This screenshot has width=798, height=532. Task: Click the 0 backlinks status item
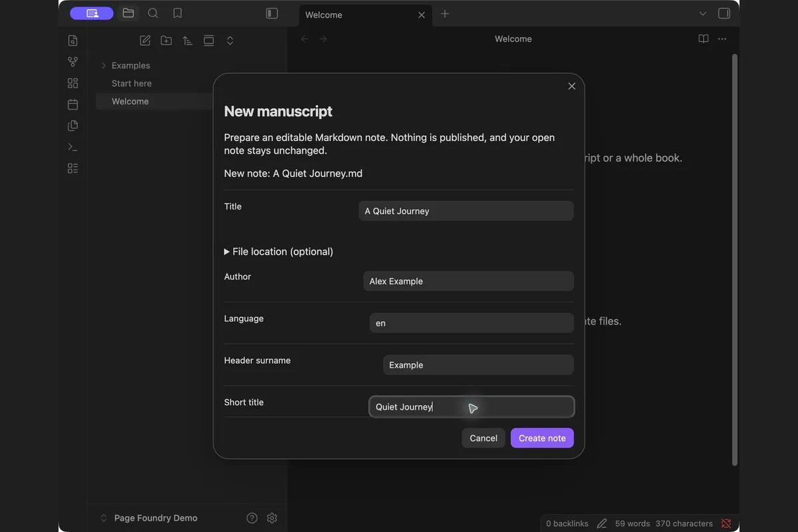(x=567, y=523)
